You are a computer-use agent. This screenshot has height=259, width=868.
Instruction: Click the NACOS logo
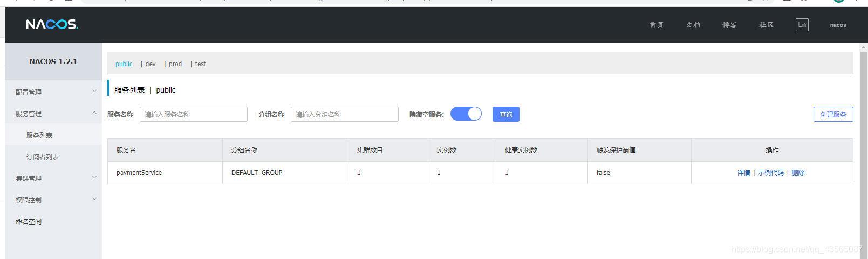click(52, 24)
